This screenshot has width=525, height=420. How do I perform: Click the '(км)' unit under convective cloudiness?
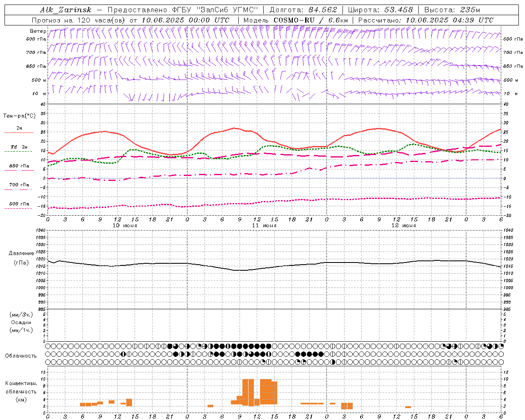coord(21,399)
